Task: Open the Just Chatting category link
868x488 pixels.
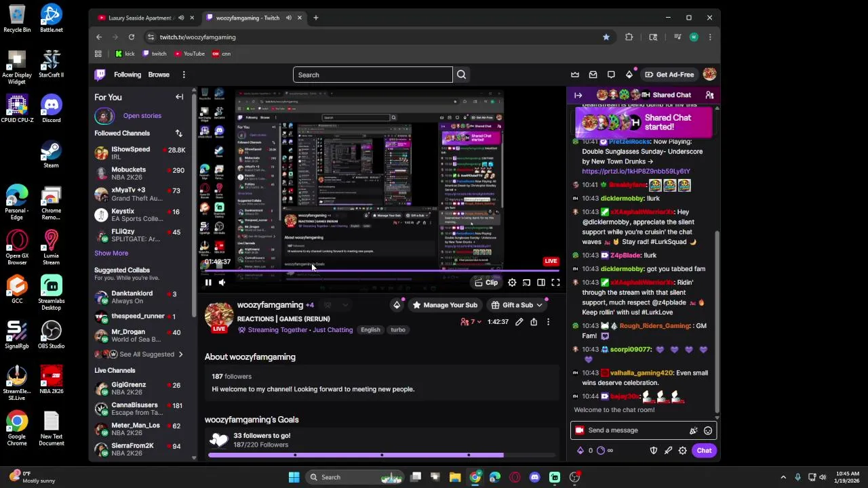Action: 332,330
